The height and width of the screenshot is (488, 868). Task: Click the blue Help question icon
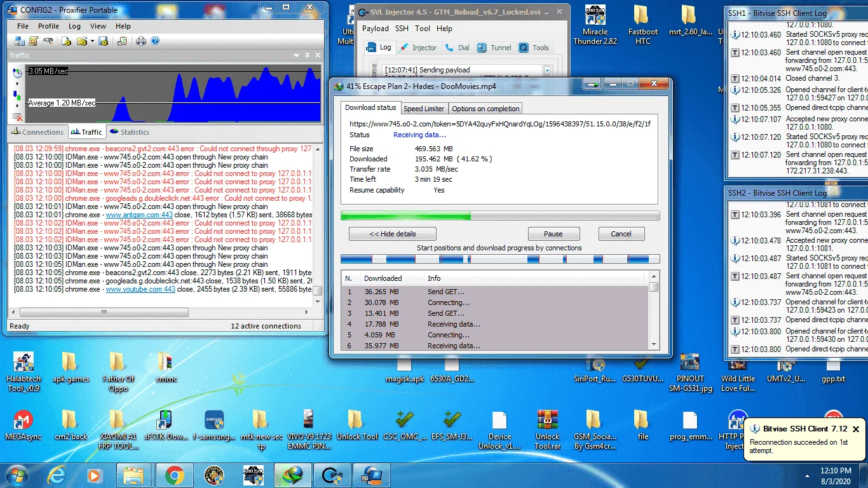pyautogui.click(x=155, y=41)
